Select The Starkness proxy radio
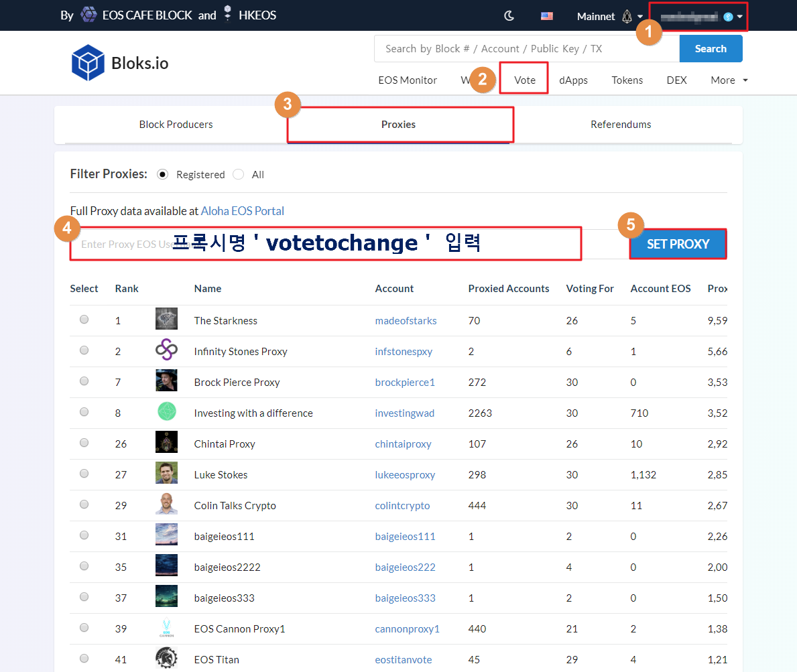The width and height of the screenshot is (797, 672). tap(84, 320)
